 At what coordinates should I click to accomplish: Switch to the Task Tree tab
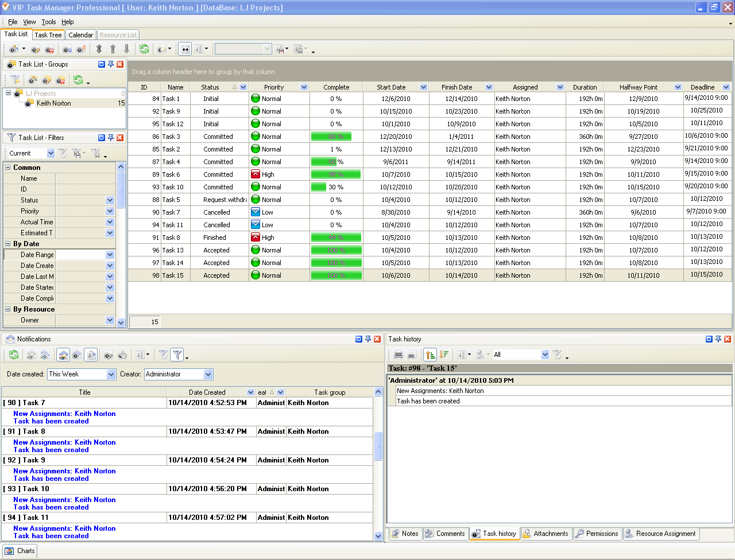tap(48, 35)
